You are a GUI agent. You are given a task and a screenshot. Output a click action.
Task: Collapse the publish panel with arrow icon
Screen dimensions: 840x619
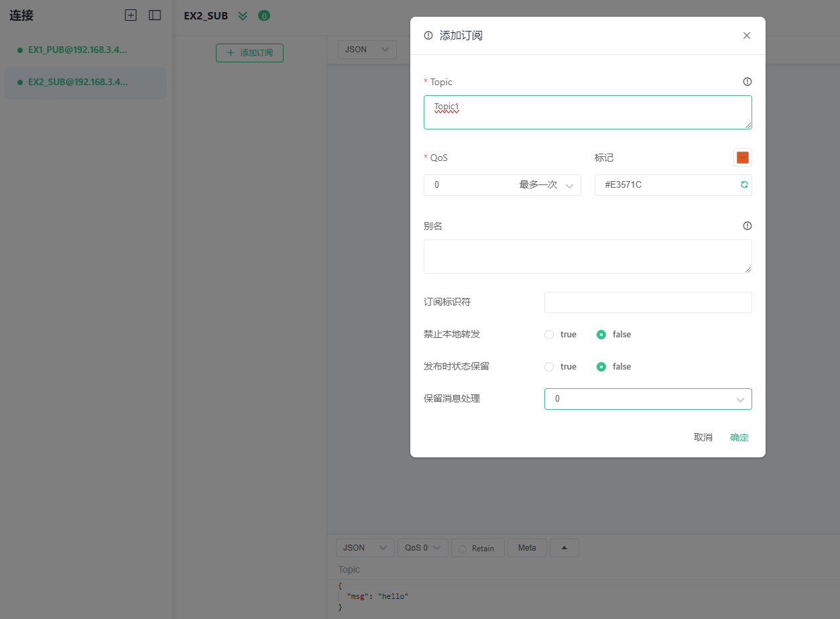click(564, 547)
